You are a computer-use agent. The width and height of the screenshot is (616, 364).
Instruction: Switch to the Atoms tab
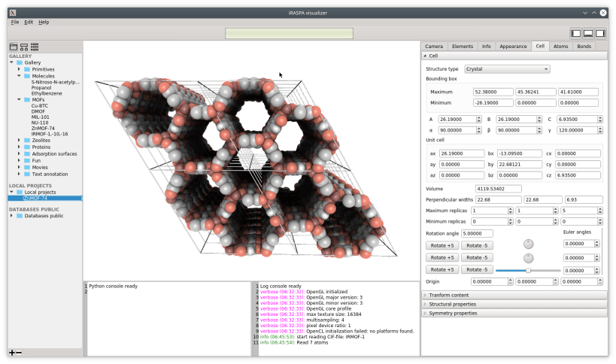560,47
